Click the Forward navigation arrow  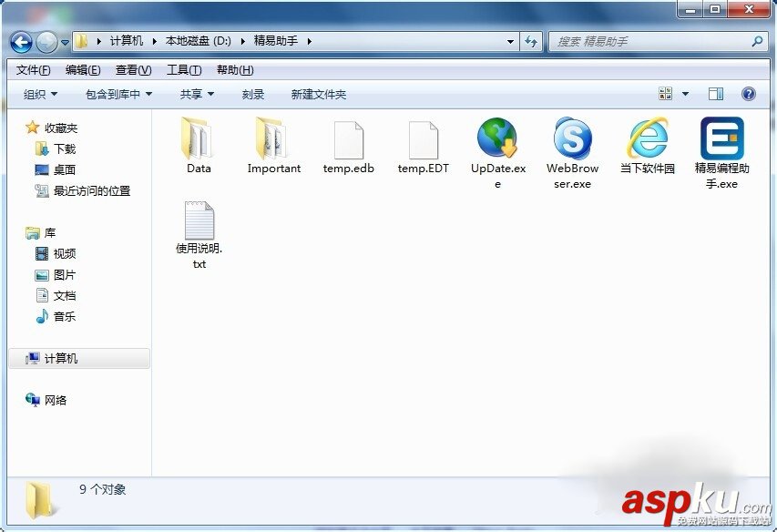(x=47, y=42)
